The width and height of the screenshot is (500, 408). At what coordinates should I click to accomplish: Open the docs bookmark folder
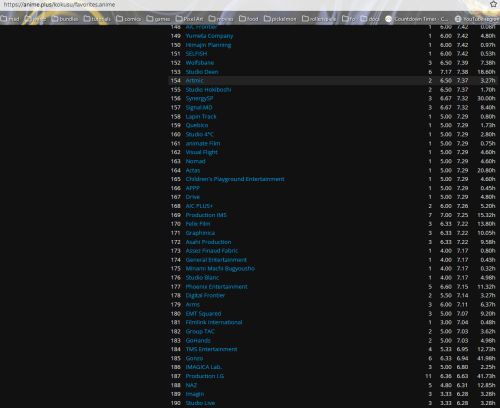pos(370,19)
